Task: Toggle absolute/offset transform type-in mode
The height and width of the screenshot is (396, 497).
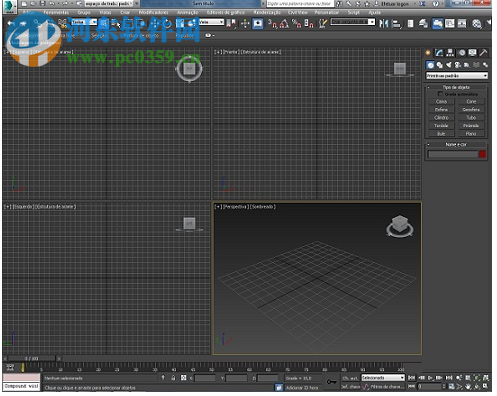Action: tap(183, 378)
